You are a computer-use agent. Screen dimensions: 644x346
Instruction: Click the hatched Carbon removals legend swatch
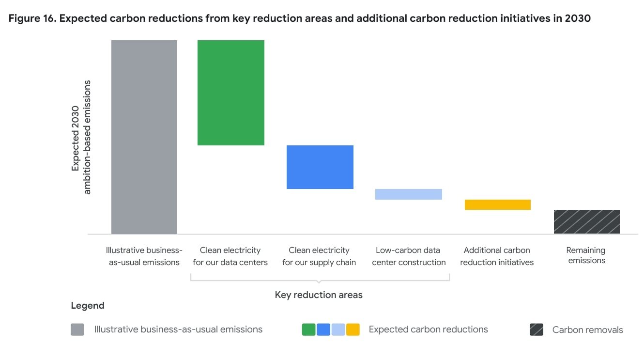(537, 329)
